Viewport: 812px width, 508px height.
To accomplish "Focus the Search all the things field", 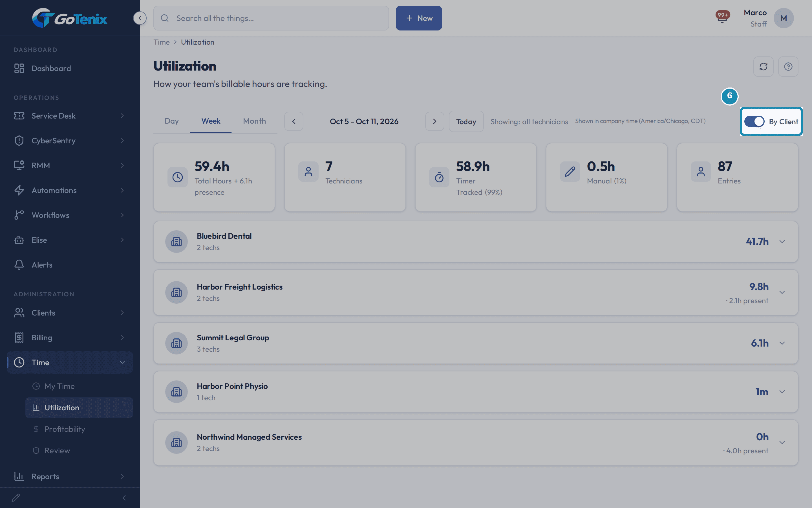I will click(x=271, y=18).
